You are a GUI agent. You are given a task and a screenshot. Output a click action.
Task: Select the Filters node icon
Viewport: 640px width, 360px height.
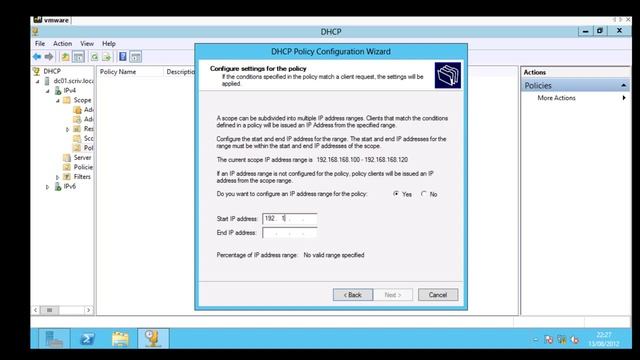67,177
